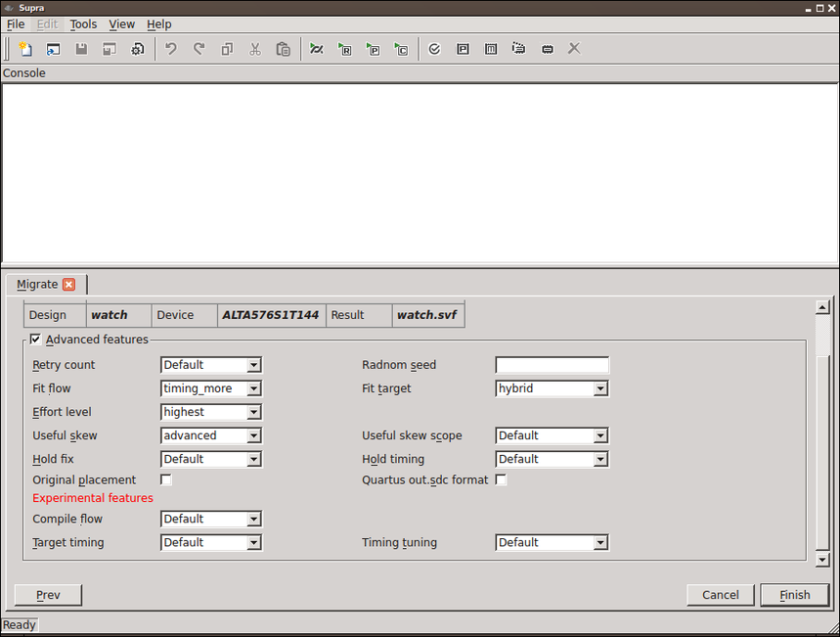
Task: Click the Paste clipboard icon
Action: (x=284, y=49)
